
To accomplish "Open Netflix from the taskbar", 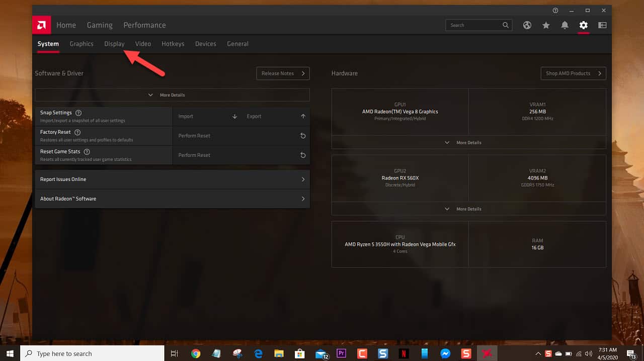I will click(x=404, y=353).
